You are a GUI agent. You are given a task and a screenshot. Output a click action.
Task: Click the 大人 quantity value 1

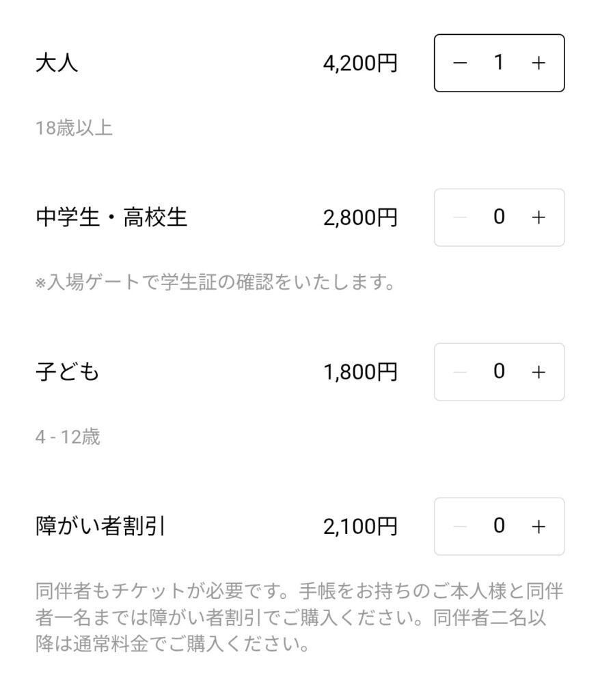pyautogui.click(x=499, y=63)
